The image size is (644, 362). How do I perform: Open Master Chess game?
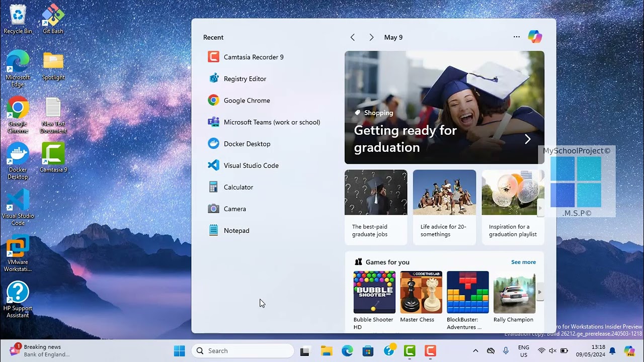421,297
